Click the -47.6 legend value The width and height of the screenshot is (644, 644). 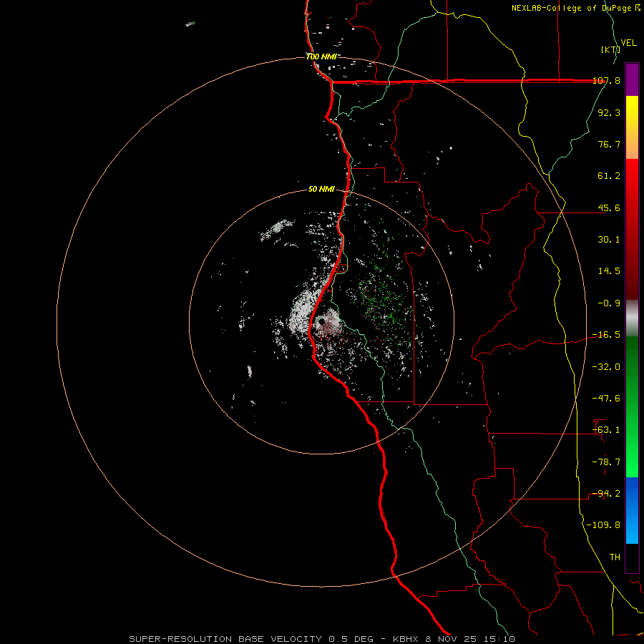(x=606, y=399)
